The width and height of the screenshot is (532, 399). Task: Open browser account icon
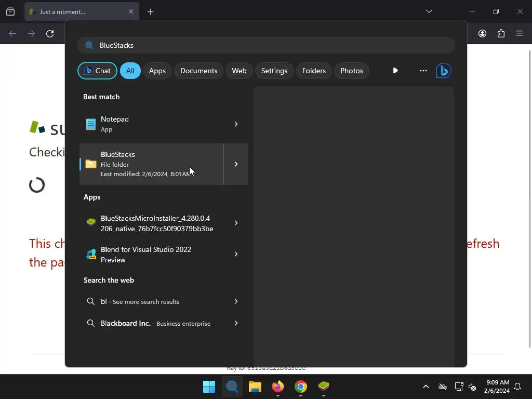[x=482, y=33]
